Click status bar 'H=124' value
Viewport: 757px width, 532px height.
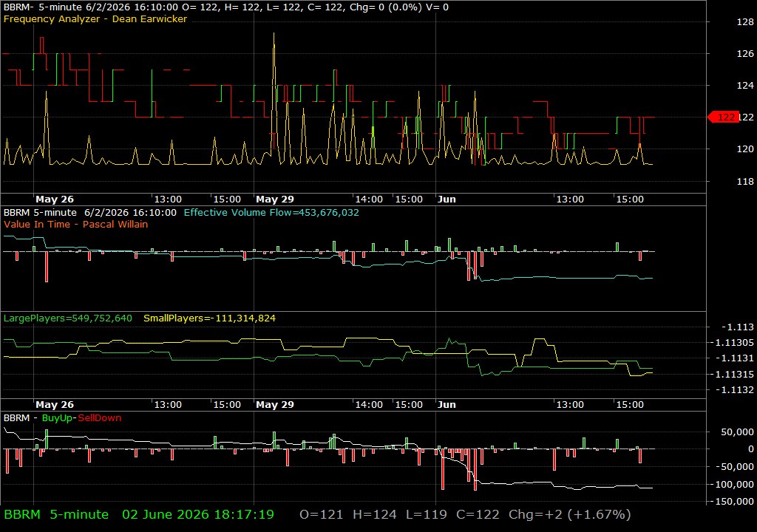(375, 514)
